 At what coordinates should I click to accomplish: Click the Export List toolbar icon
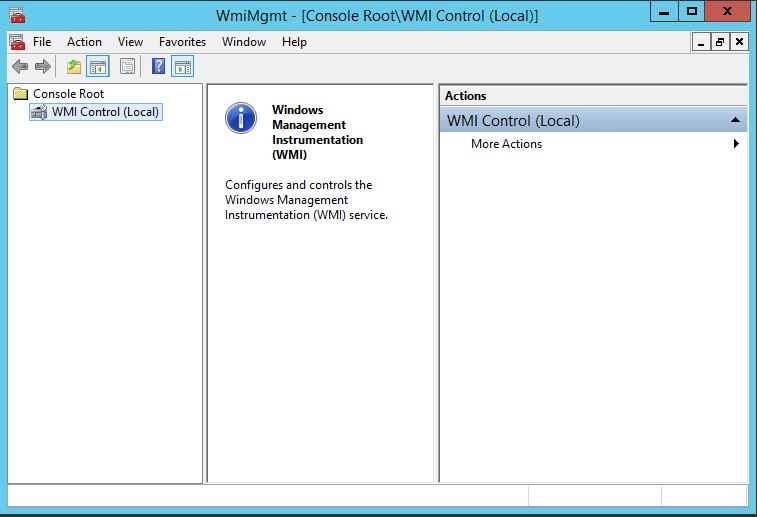127,66
